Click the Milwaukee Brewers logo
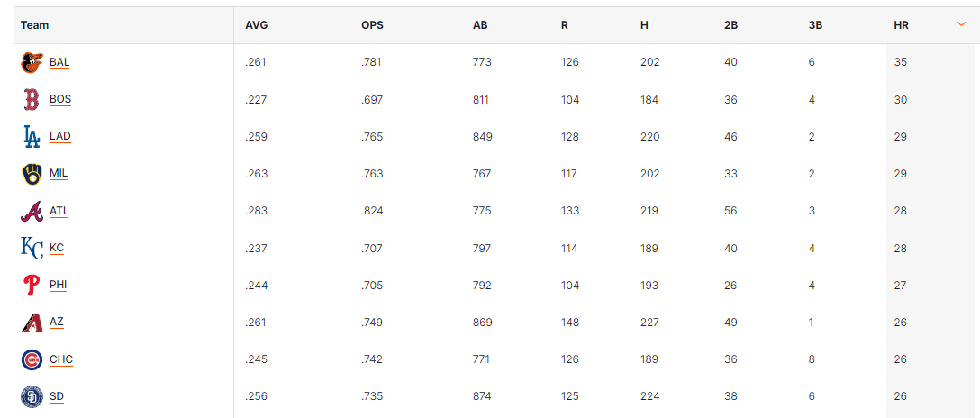 pyautogui.click(x=32, y=174)
